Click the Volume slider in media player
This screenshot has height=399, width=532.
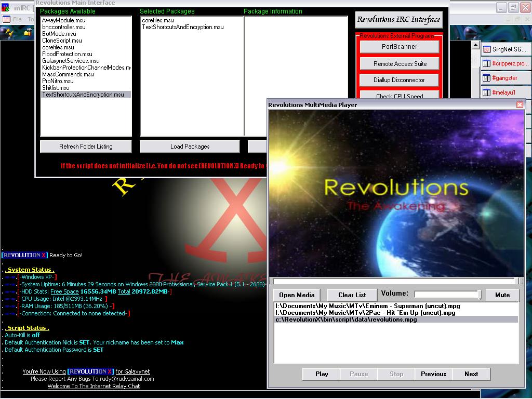click(x=448, y=295)
